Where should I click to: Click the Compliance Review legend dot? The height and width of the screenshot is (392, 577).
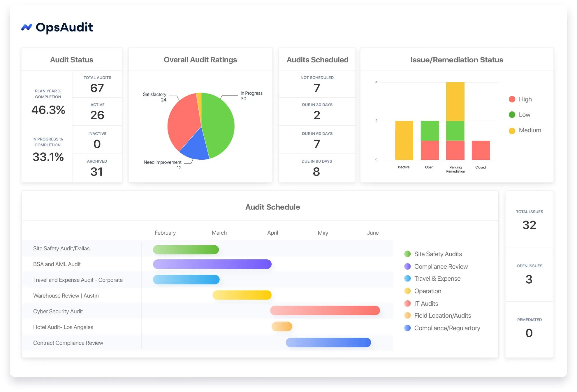pos(407,266)
